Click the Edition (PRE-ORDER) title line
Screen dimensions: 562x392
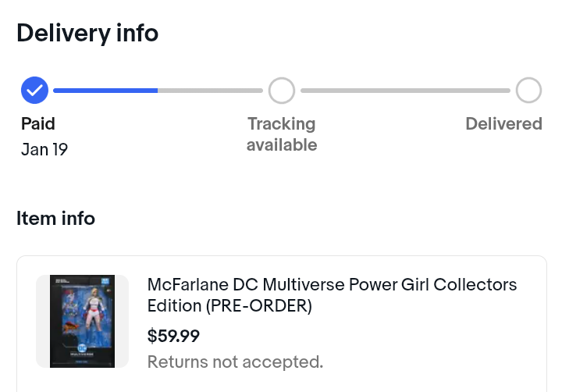click(x=229, y=306)
